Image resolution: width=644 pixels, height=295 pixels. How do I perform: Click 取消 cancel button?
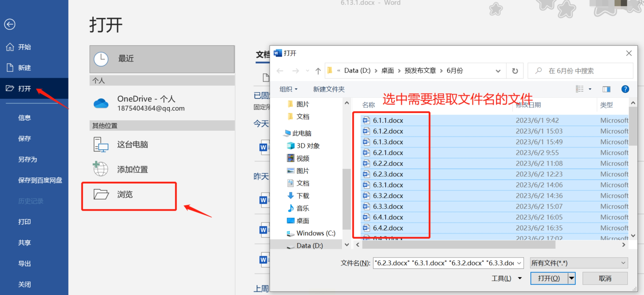(x=605, y=278)
